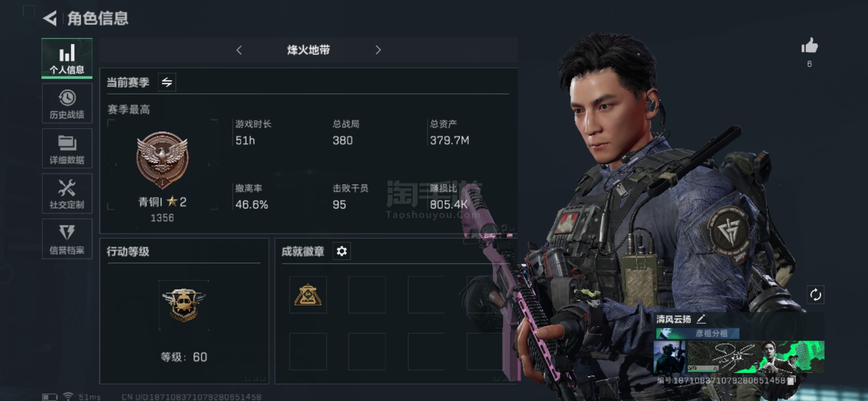Switch to next mode right of 烽火地带
The height and width of the screenshot is (401, 868).
[x=378, y=50]
